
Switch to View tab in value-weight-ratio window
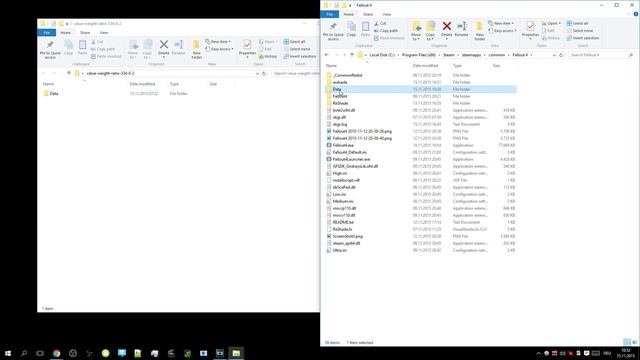pos(104,33)
